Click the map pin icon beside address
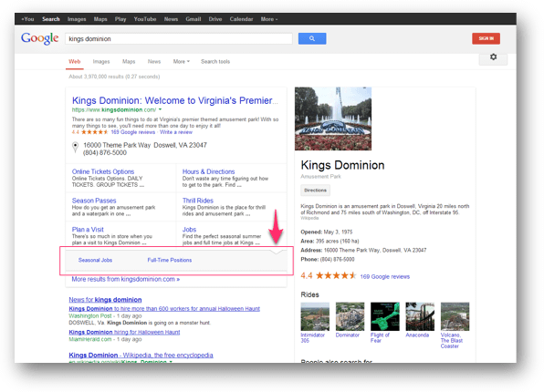The height and width of the screenshot is (392, 544). point(75,147)
